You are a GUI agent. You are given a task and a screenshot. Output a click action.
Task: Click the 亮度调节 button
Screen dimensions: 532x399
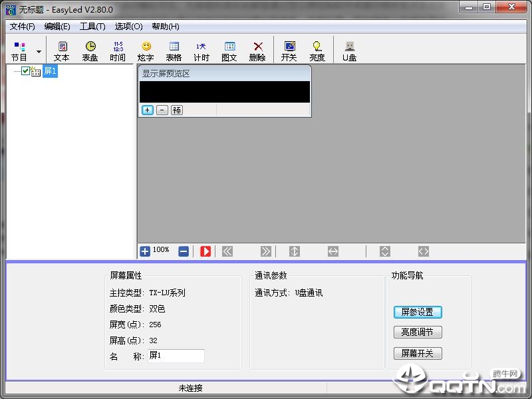[418, 332]
